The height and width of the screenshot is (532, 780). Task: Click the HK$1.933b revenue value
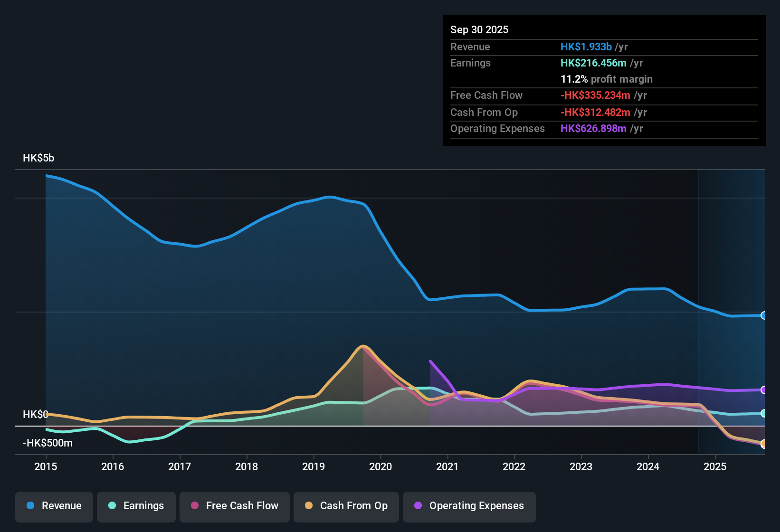point(586,47)
